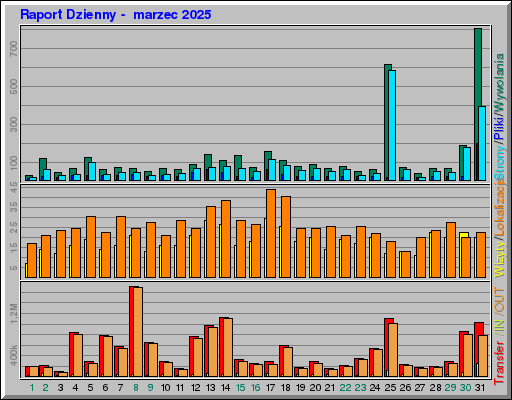Select green day label 22 on the x-axis

[x=346, y=388]
